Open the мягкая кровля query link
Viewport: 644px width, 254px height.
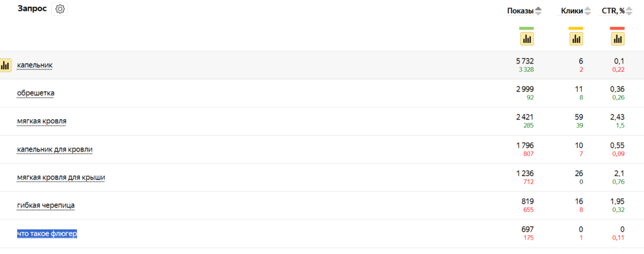pos(42,121)
